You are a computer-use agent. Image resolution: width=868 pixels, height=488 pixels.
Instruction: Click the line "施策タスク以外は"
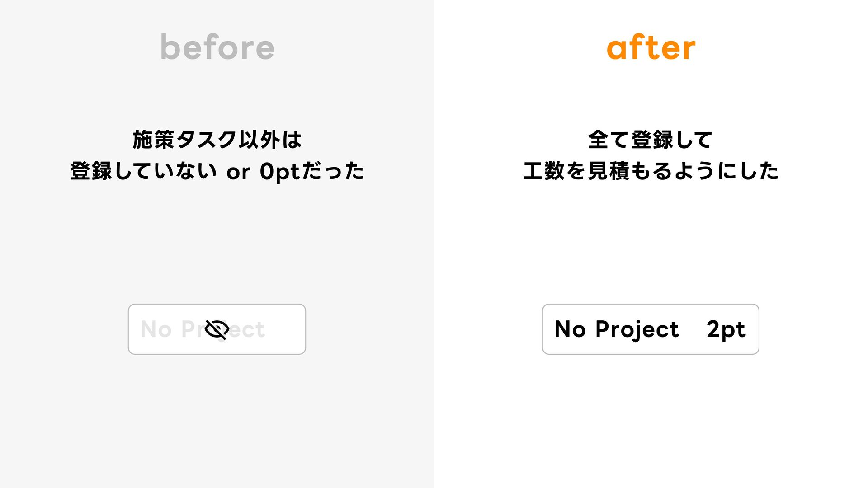coord(217,140)
